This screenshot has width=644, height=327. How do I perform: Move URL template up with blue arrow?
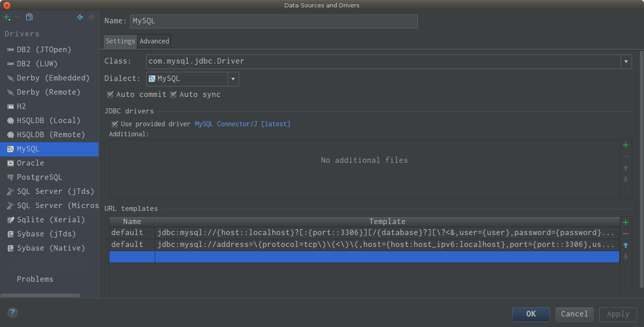pos(626,246)
